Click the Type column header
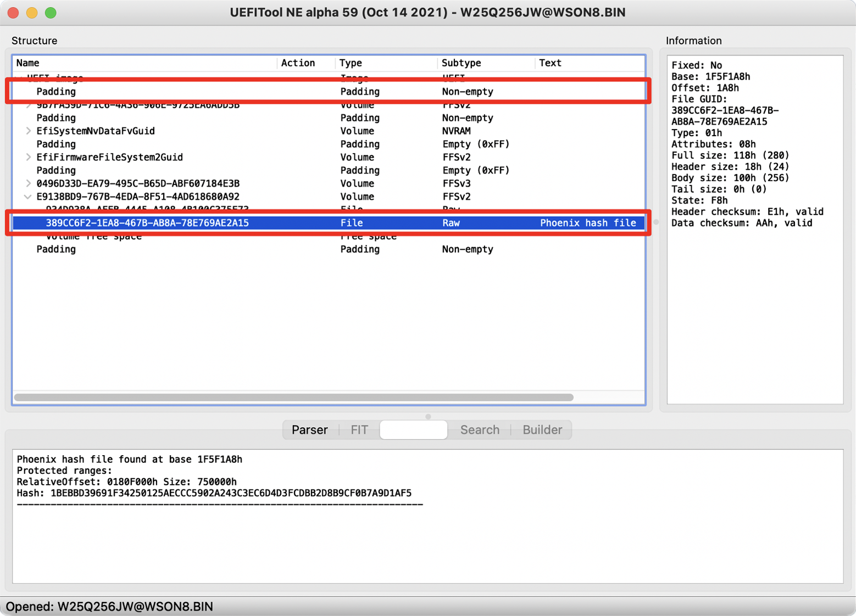 tap(351, 63)
